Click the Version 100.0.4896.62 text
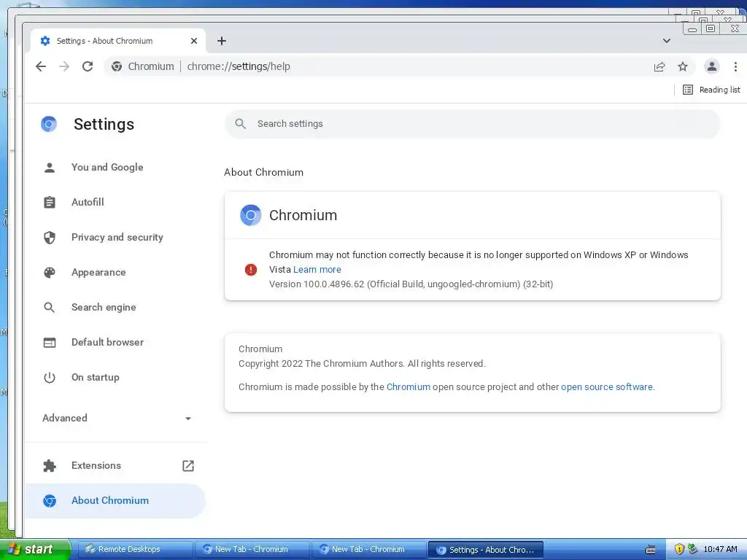This screenshot has height=560, width=747. click(411, 284)
